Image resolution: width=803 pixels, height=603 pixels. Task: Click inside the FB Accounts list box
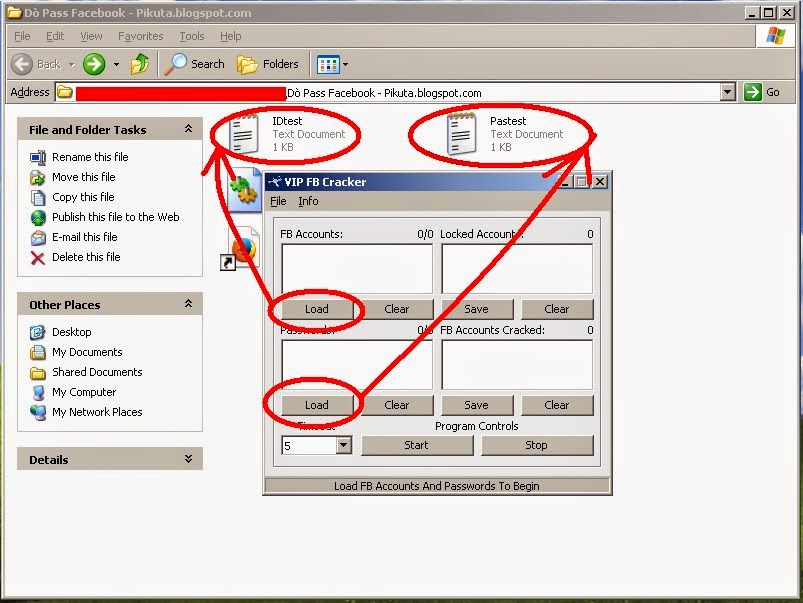pyautogui.click(x=357, y=269)
